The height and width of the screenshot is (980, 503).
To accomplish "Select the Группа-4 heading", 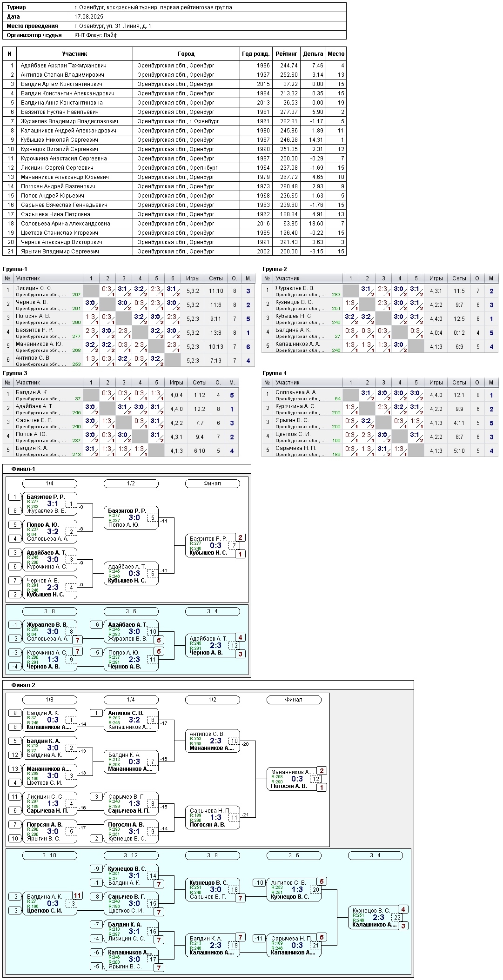I will (275, 373).
